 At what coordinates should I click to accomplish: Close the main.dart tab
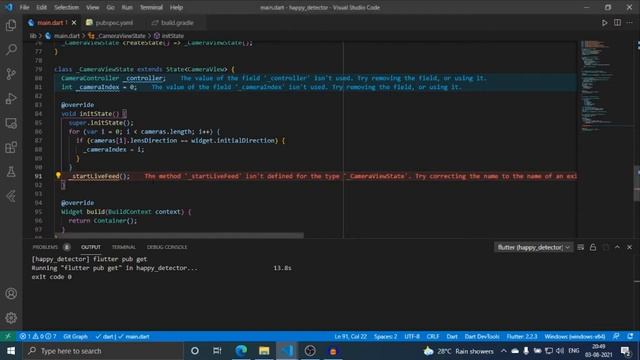click(x=74, y=23)
